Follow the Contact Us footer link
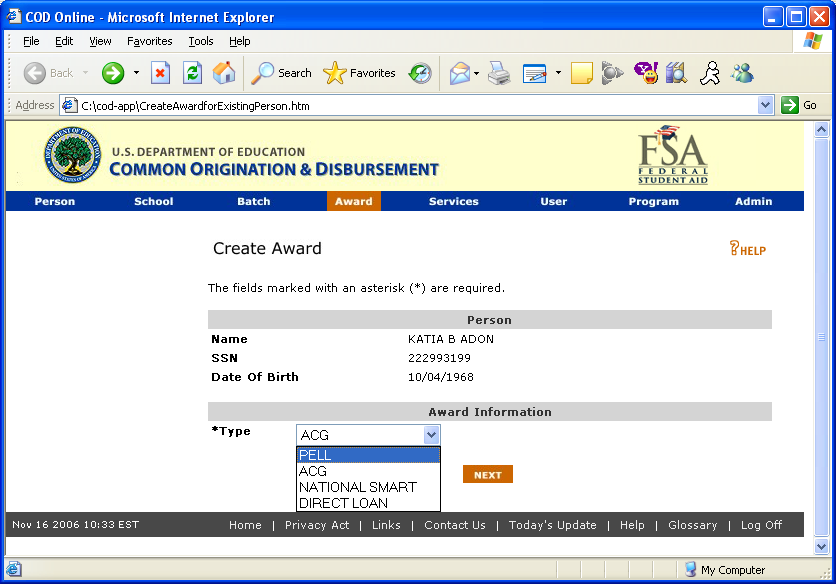836x584 pixels. click(x=455, y=525)
